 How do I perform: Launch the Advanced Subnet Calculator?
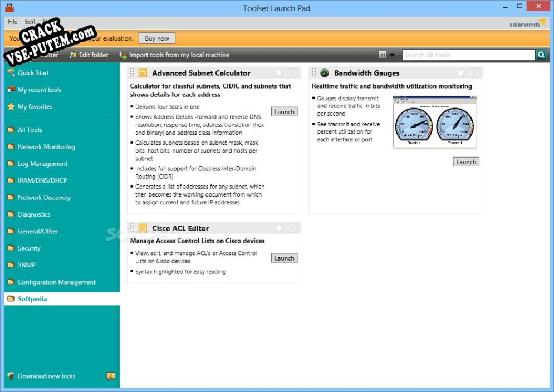pos(285,112)
